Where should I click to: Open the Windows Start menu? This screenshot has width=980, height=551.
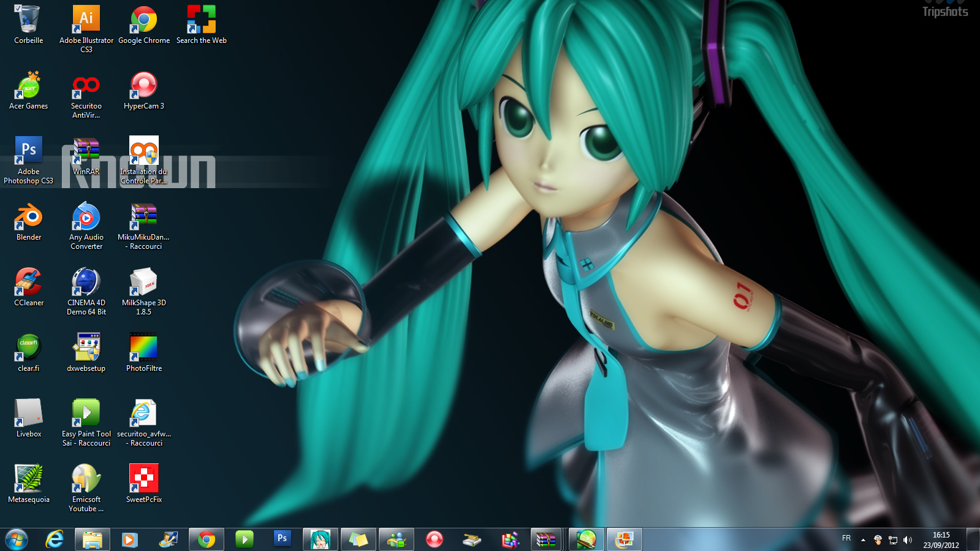(x=17, y=539)
